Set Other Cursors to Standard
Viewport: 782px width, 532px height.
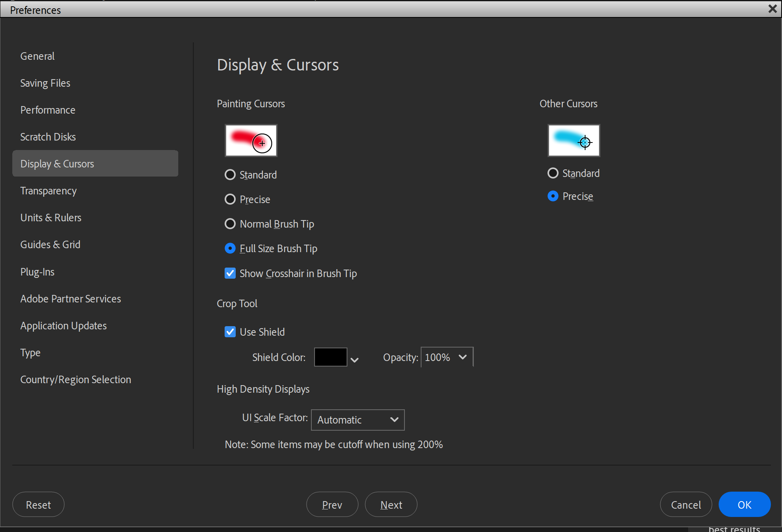553,173
